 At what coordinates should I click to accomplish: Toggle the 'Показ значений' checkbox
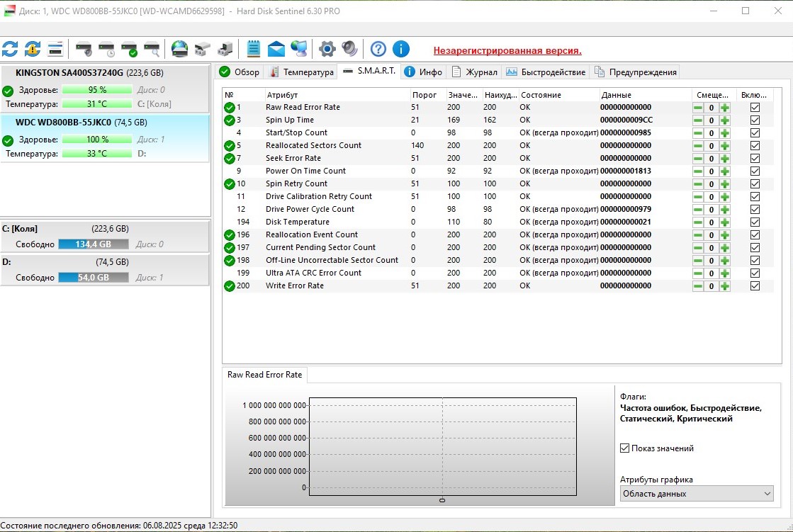pyautogui.click(x=624, y=448)
